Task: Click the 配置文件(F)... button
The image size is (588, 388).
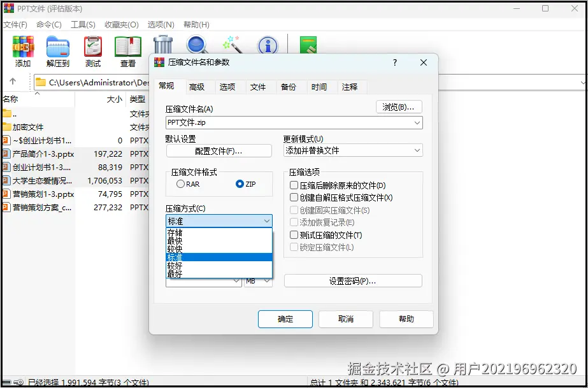Action: click(x=219, y=151)
